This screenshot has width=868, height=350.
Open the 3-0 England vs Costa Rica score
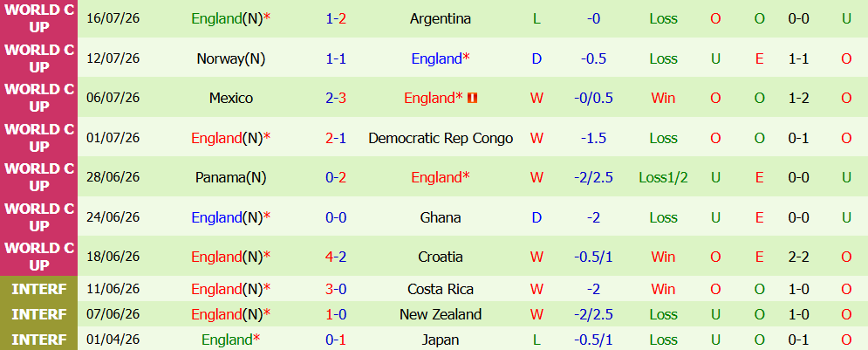336,289
